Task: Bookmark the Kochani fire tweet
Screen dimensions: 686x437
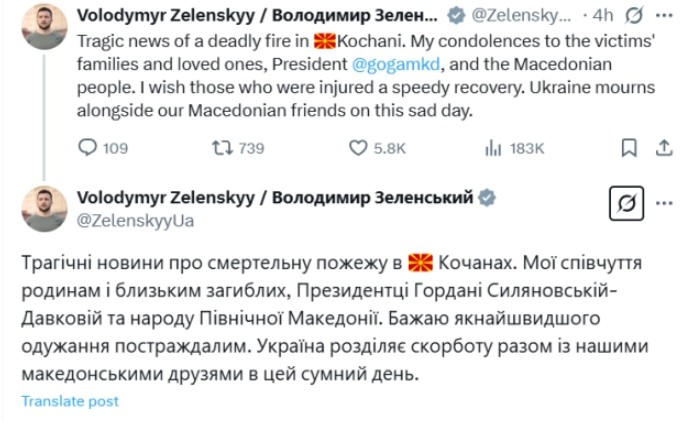Action: [x=627, y=148]
